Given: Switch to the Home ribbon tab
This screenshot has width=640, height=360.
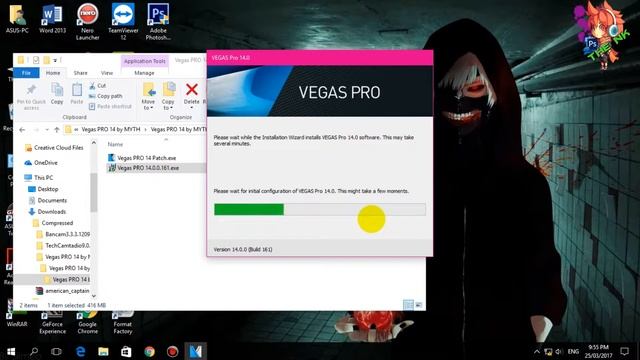Looking at the screenshot, I should [53, 73].
